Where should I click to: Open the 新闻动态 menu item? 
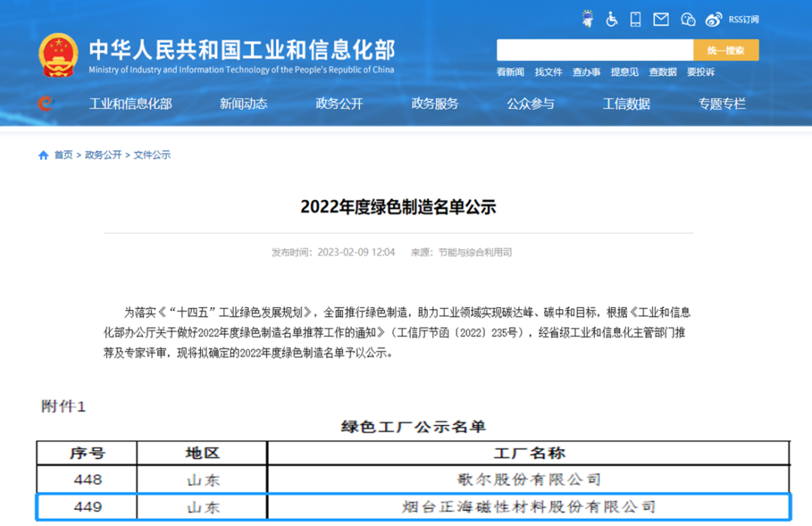click(244, 104)
